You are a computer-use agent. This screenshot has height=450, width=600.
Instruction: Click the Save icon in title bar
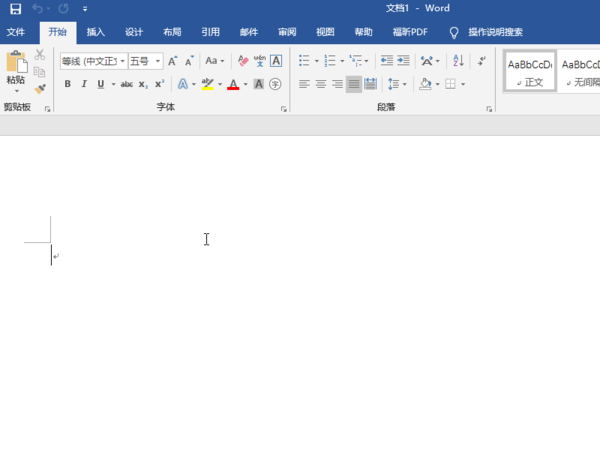pyautogui.click(x=16, y=8)
